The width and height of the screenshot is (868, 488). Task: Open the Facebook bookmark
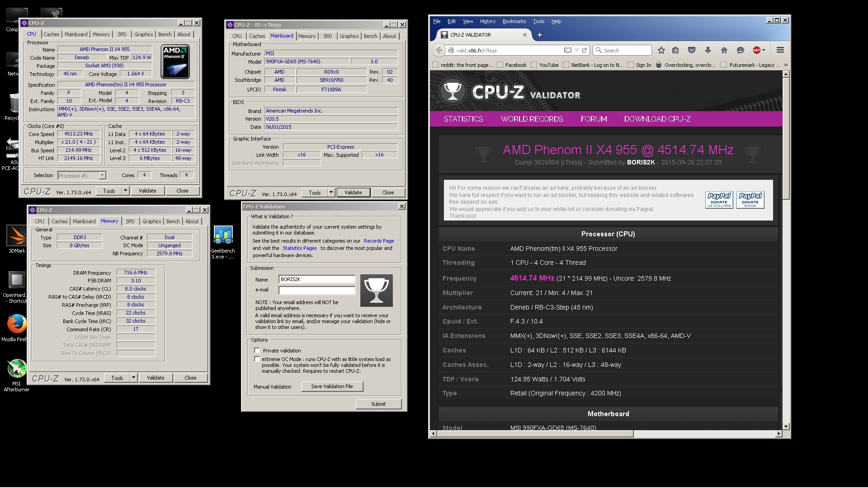pos(512,65)
